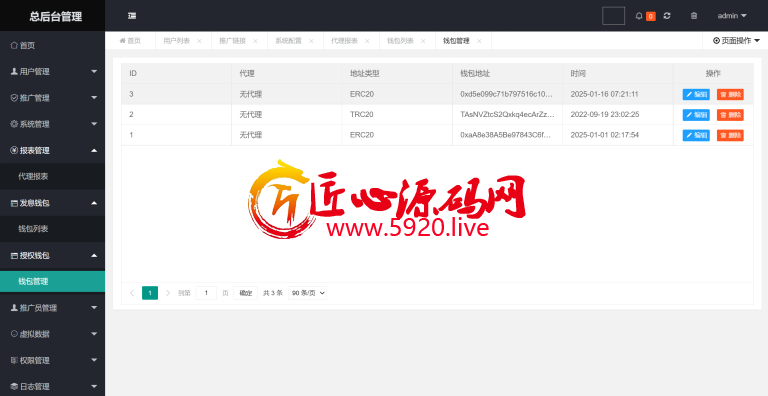768x396 pixels.
Task: Expand the 用户管理 sidebar menu
Action: point(52,72)
